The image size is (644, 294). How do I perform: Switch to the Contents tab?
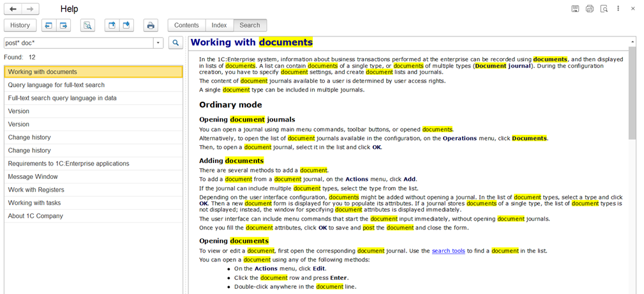186,26
